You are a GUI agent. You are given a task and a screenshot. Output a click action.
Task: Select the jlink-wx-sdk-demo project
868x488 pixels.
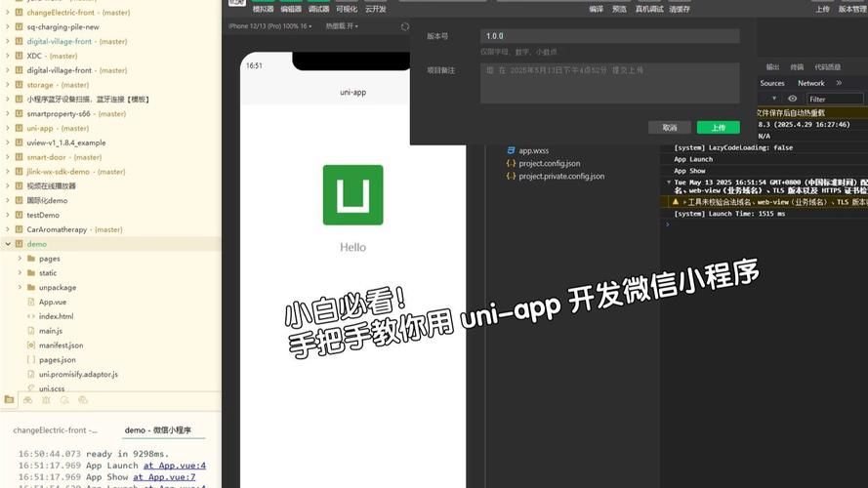(x=59, y=172)
